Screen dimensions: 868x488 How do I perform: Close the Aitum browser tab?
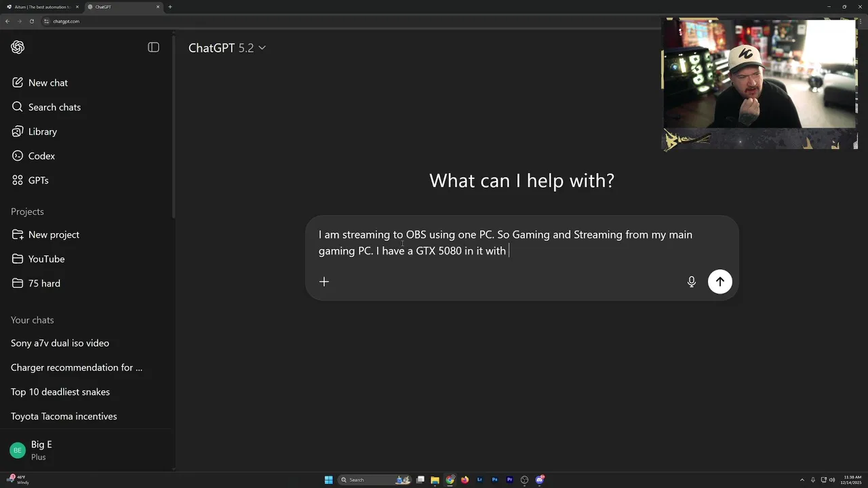pos(77,7)
